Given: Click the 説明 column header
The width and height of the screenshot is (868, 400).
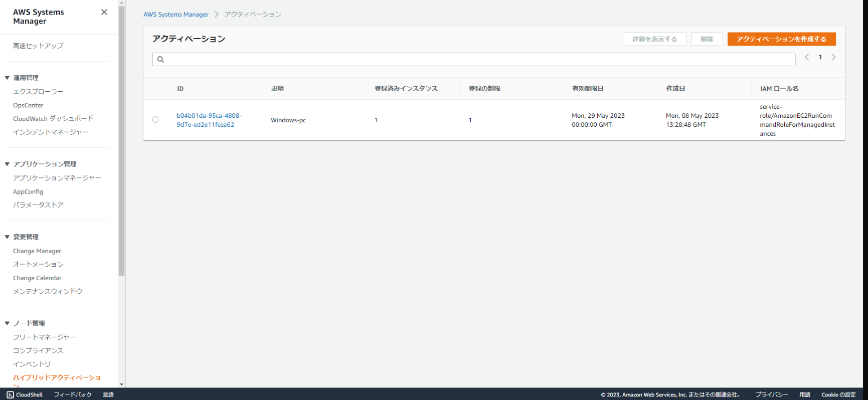Looking at the screenshot, I should (277, 89).
